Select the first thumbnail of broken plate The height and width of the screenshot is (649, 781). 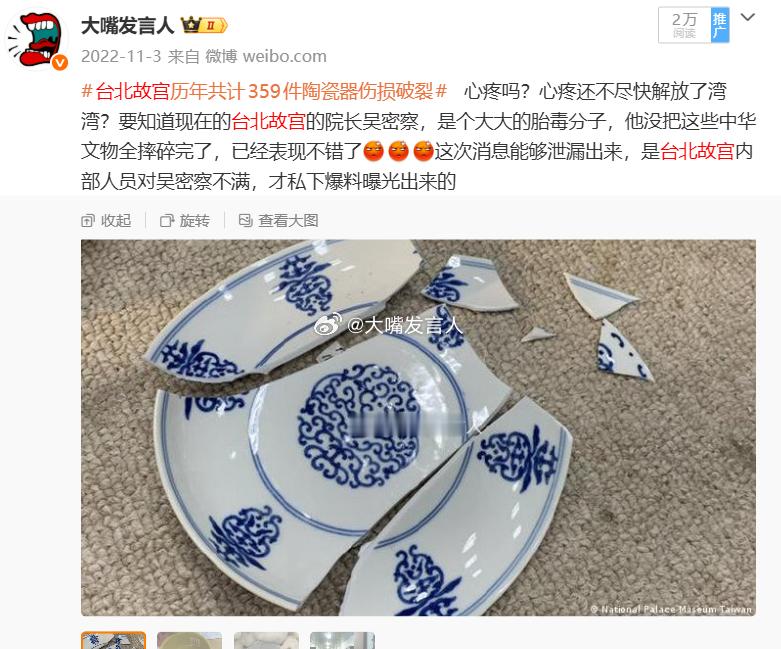(x=114, y=640)
